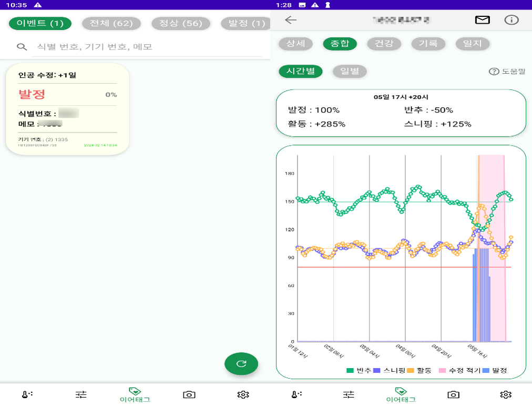Open the 기록 records tab

pyautogui.click(x=428, y=44)
